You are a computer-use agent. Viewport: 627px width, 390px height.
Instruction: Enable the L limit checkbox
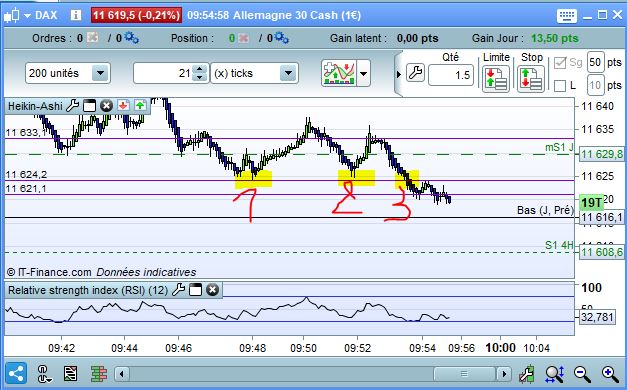(560, 85)
